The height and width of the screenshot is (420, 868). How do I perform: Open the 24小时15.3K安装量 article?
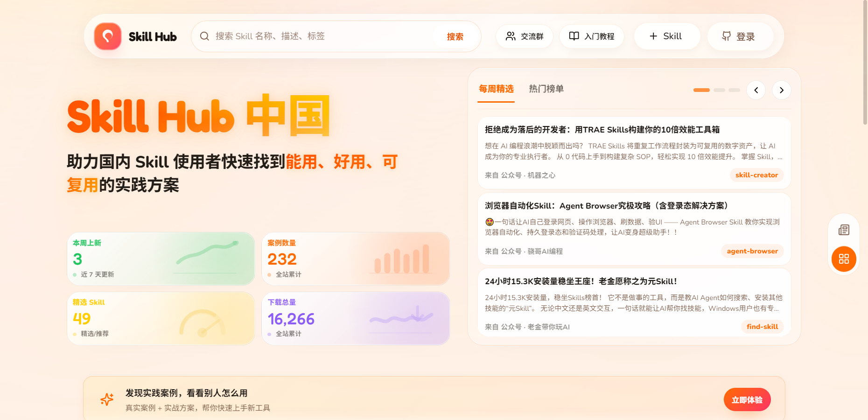pyautogui.click(x=634, y=302)
